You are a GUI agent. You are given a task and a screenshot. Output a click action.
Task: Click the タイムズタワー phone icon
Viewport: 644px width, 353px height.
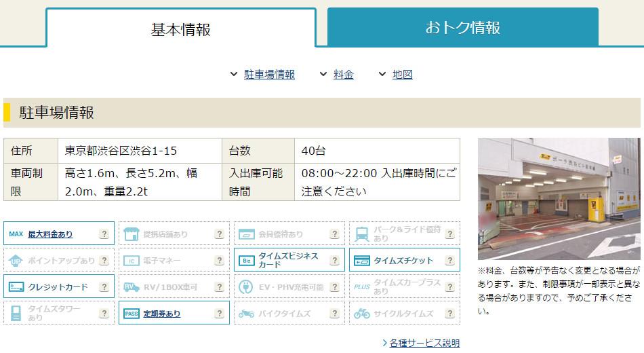(16, 313)
